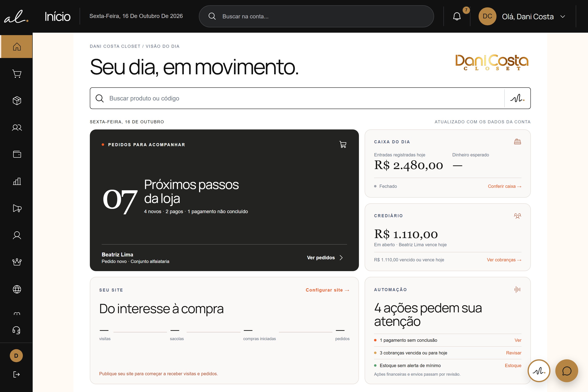
Task: Click the R$ 2.480,00 entradas value
Action: click(409, 165)
